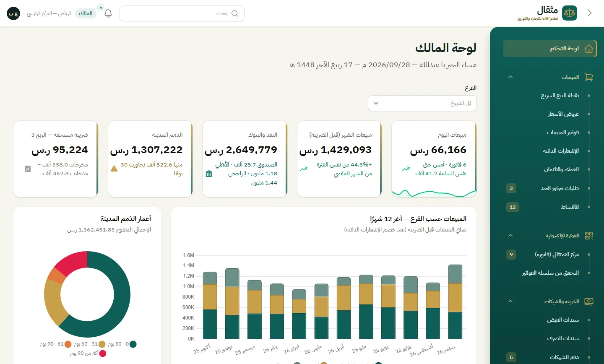This screenshot has width=604, height=364.
Task: Open سندات القبض in the sidebar
Action: [x=550, y=320]
